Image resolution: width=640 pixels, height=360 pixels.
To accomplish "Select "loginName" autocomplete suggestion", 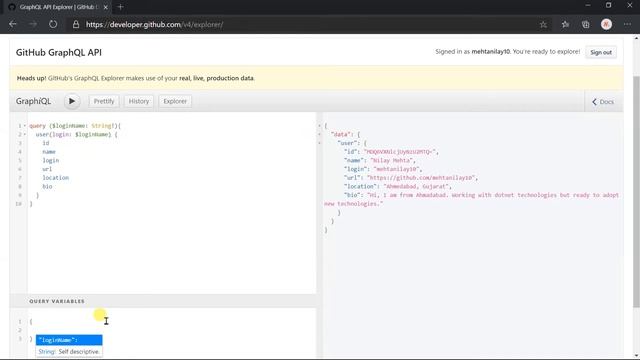I will [x=69, y=340].
